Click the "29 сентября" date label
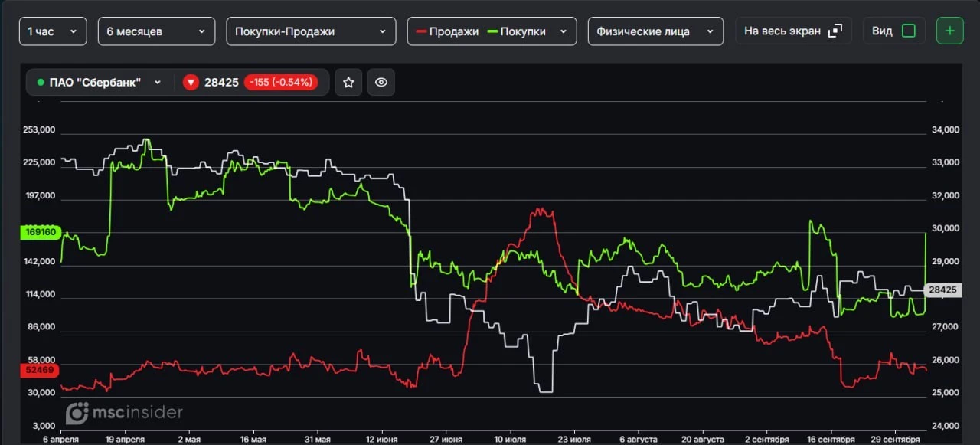The height and width of the screenshot is (445, 980). (x=896, y=440)
